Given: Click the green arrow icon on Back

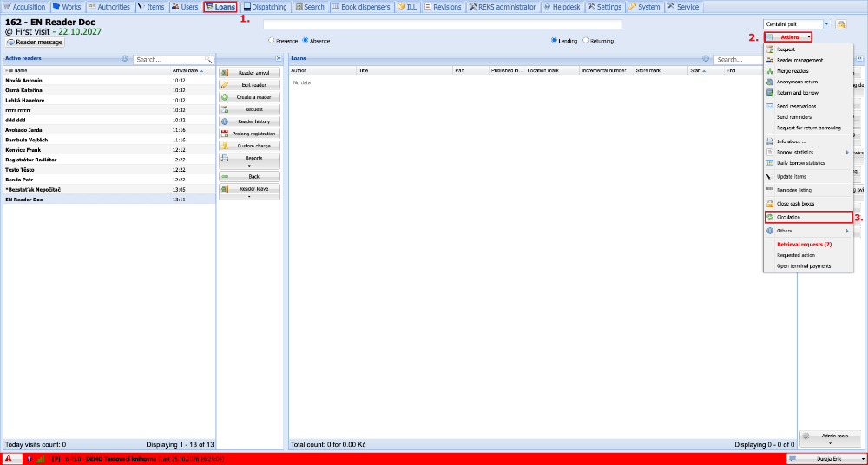Looking at the screenshot, I should (225, 177).
